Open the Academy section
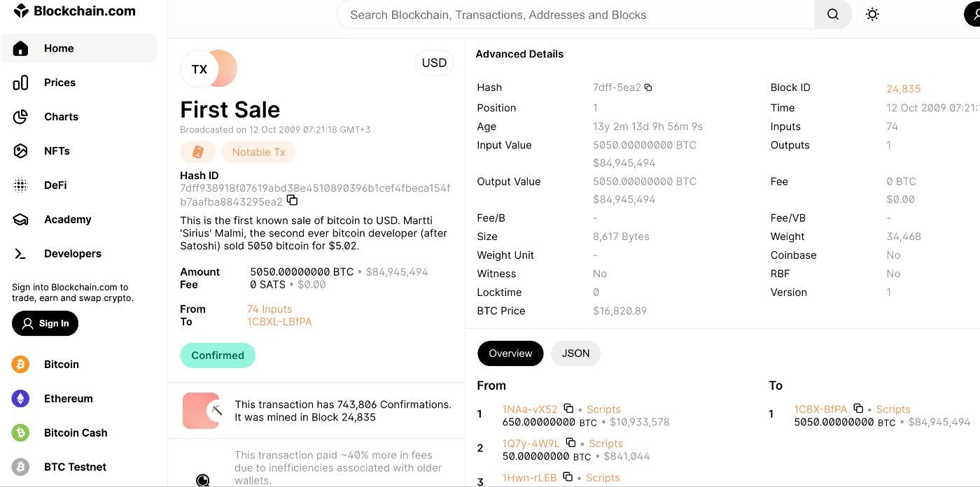The width and height of the screenshot is (980, 487). [67, 220]
